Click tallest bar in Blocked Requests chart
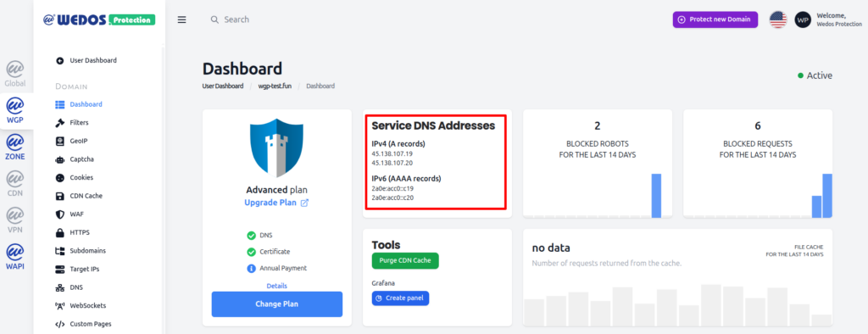This screenshot has height=334, width=868. coord(827,196)
